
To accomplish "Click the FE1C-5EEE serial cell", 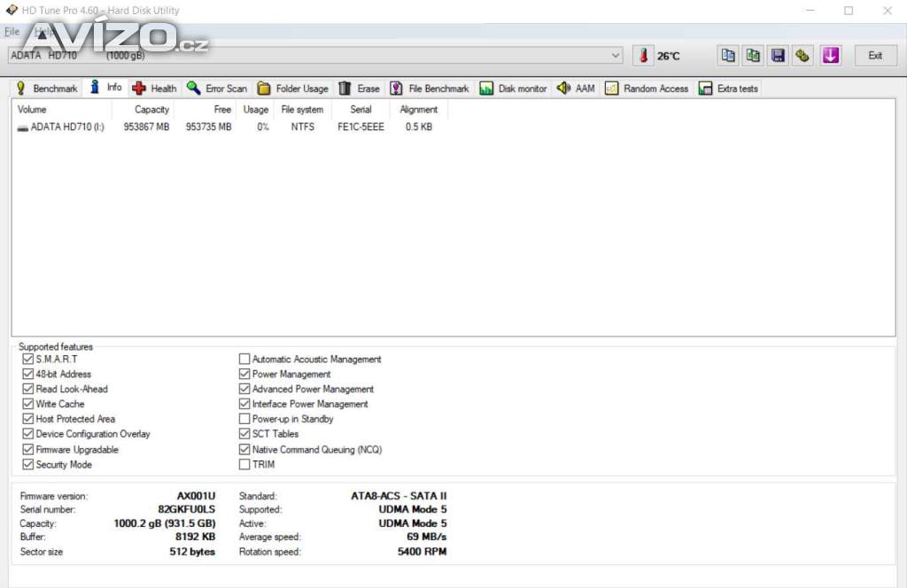I will (360, 127).
